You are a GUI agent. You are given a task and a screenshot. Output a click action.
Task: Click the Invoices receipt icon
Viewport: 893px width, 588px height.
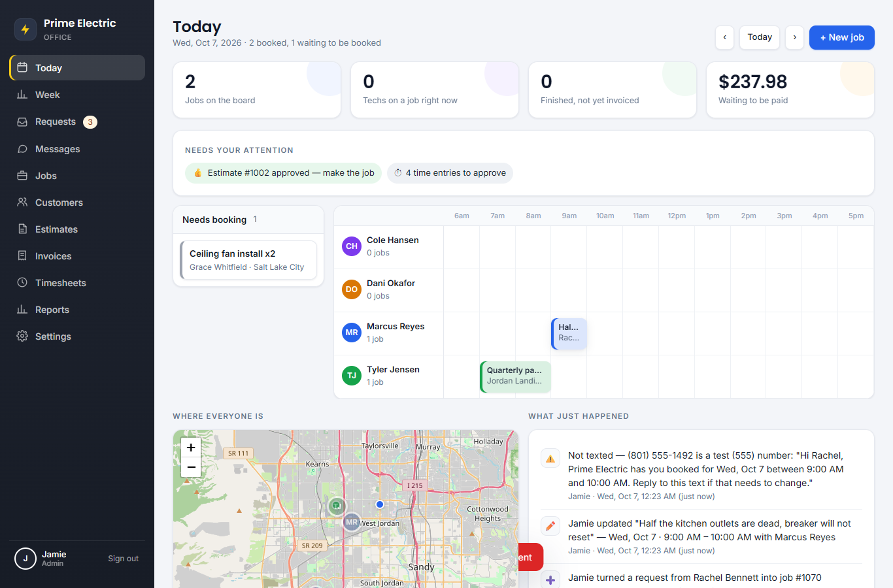22,256
